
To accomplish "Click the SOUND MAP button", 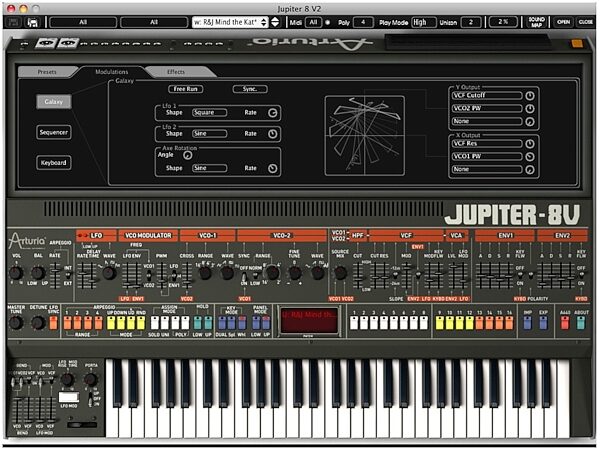I will click(536, 22).
